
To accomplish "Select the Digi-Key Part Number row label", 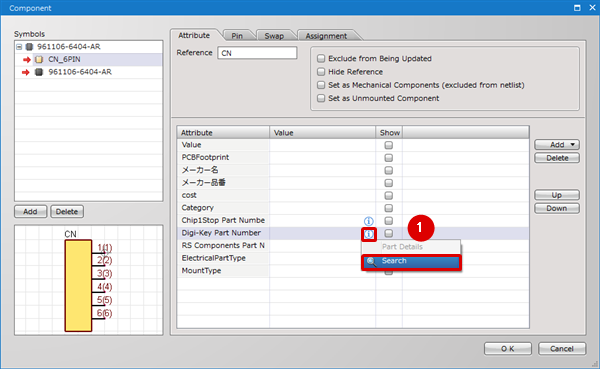I will 221,233.
